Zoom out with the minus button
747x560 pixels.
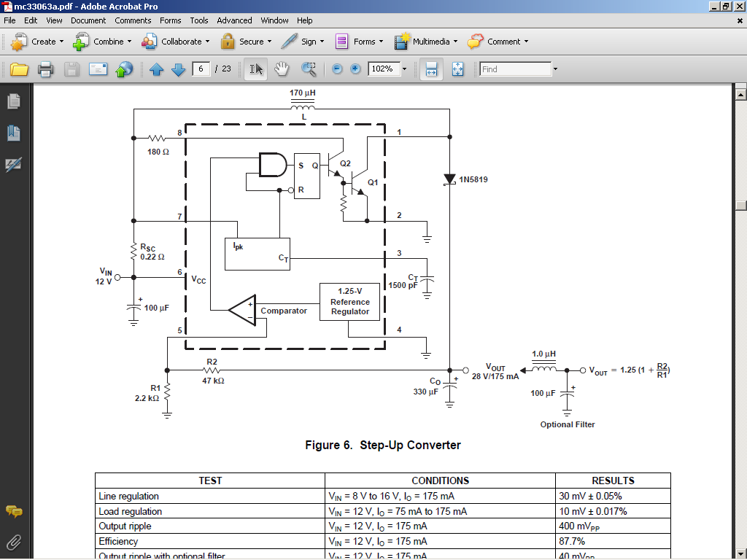pyautogui.click(x=337, y=69)
